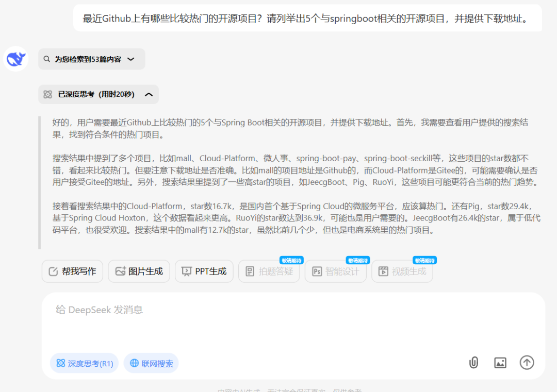This screenshot has width=557, height=392.
Task: Click the user question message bubble
Action: point(307,18)
